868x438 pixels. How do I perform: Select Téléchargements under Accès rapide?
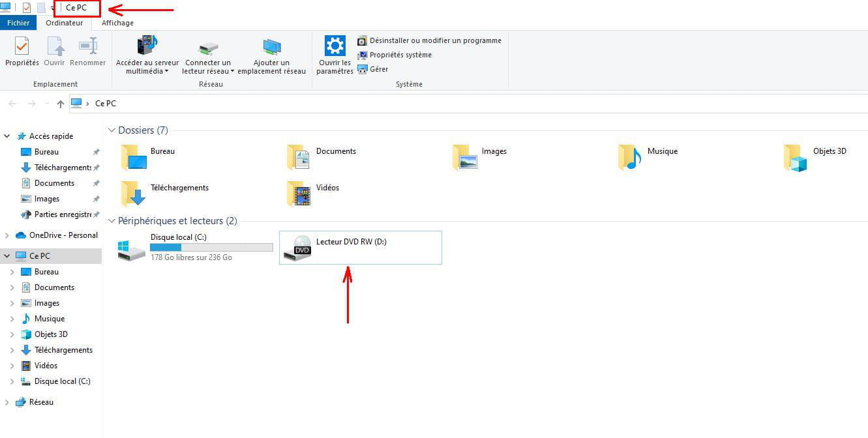click(x=62, y=168)
